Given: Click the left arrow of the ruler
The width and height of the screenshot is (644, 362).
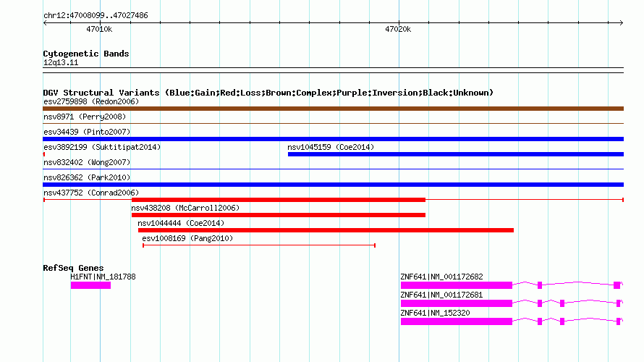Looking at the screenshot, I should [x=45, y=23].
